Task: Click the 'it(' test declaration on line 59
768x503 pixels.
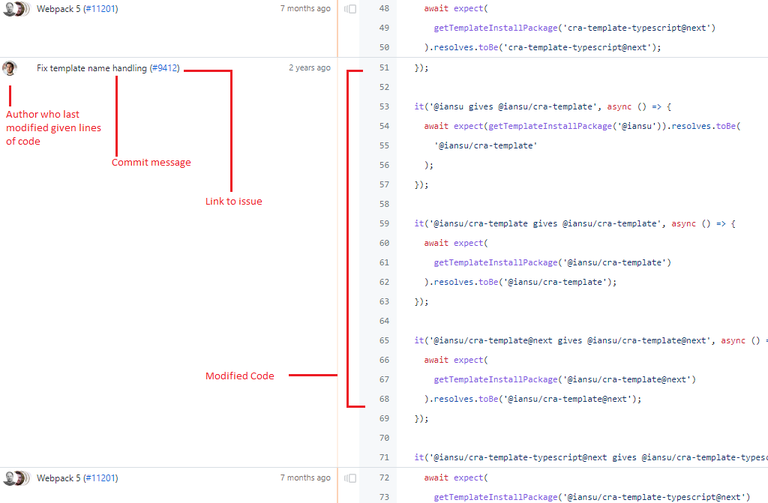Action: point(575,223)
